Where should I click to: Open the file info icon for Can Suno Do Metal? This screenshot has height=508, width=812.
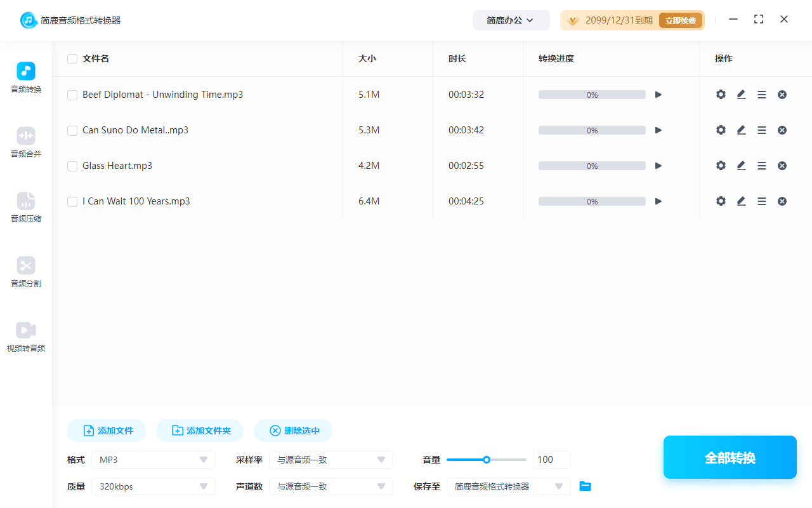(761, 130)
